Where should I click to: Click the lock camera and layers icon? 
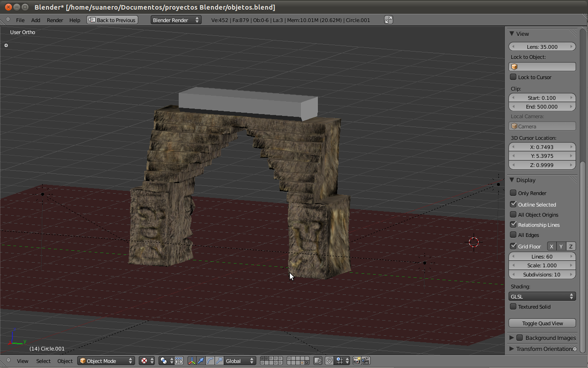click(317, 361)
